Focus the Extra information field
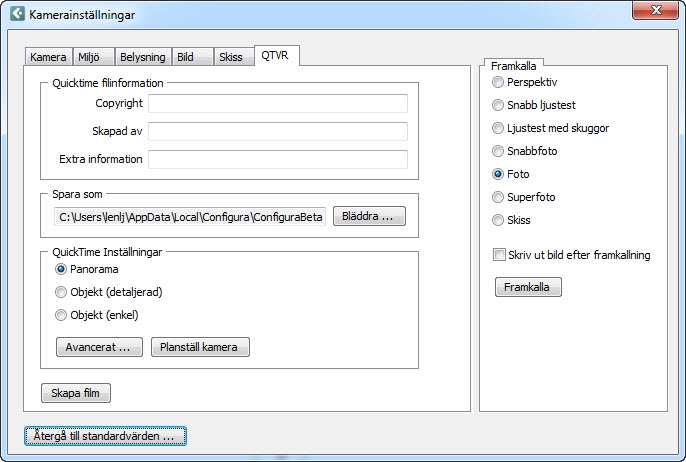Viewport: 686px width, 462px height. (x=277, y=160)
